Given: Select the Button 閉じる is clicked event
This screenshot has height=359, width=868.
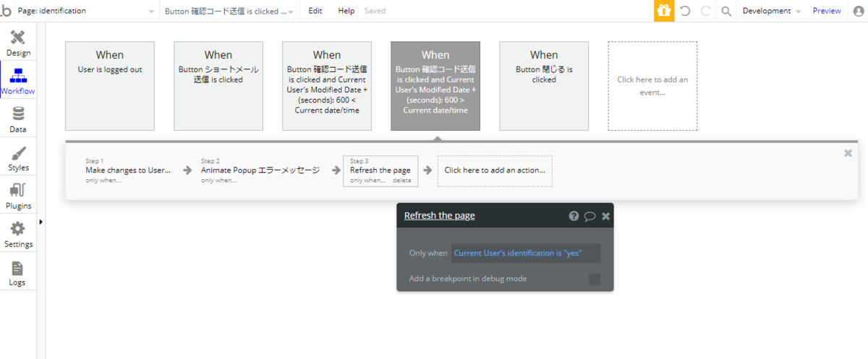Looking at the screenshot, I should [544, 86].
